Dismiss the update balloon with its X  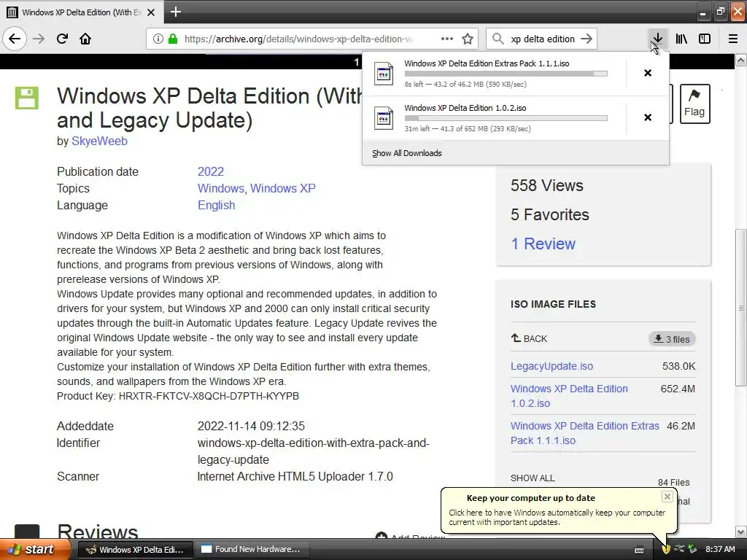click(667, 497)
